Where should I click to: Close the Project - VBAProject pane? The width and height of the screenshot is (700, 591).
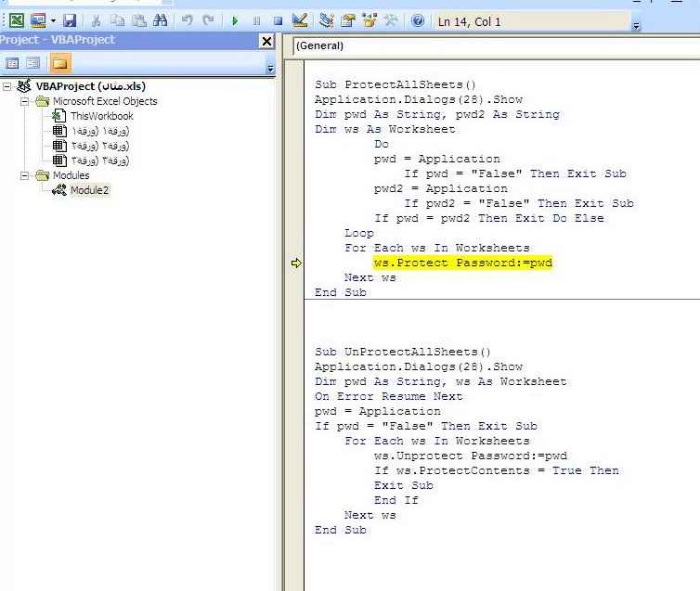point(267,42)
